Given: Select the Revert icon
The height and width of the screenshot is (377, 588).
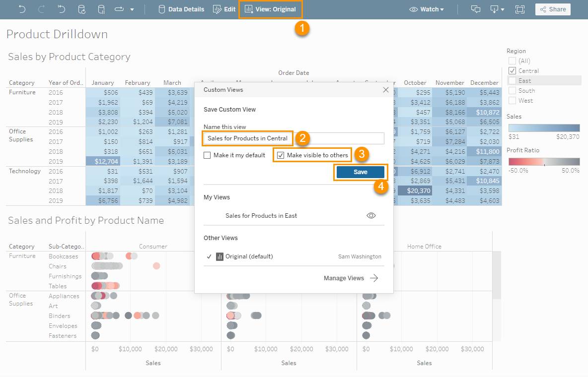Looking at the screenshot, I should click(61, 9).
